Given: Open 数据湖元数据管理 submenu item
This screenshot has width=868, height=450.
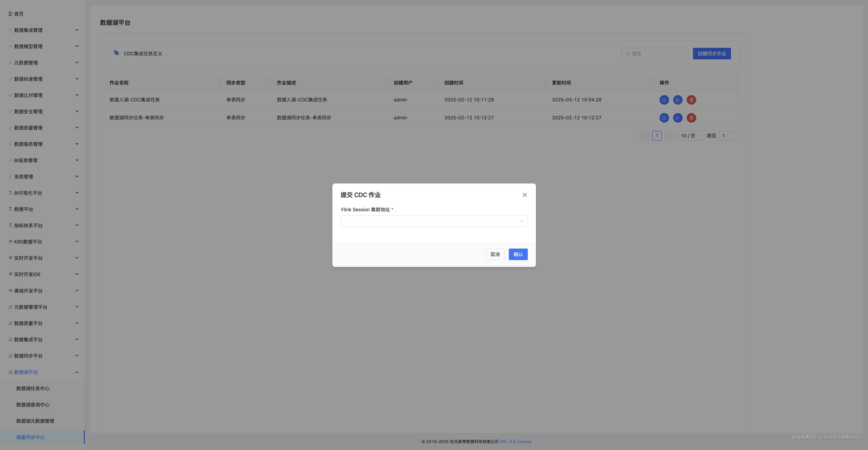Looking at the screenshot, I should 35,421.
